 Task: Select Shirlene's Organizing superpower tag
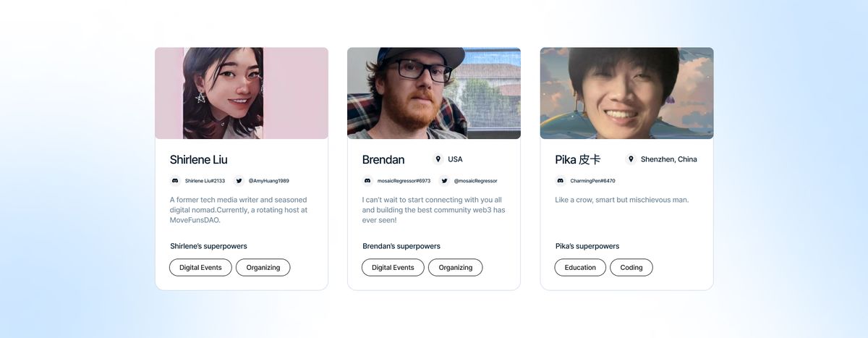click(x=263, y=268)
